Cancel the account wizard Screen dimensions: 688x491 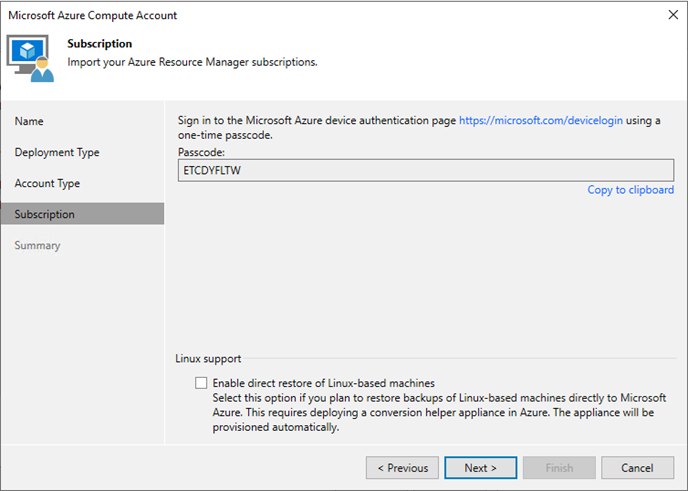click(637, 468)
